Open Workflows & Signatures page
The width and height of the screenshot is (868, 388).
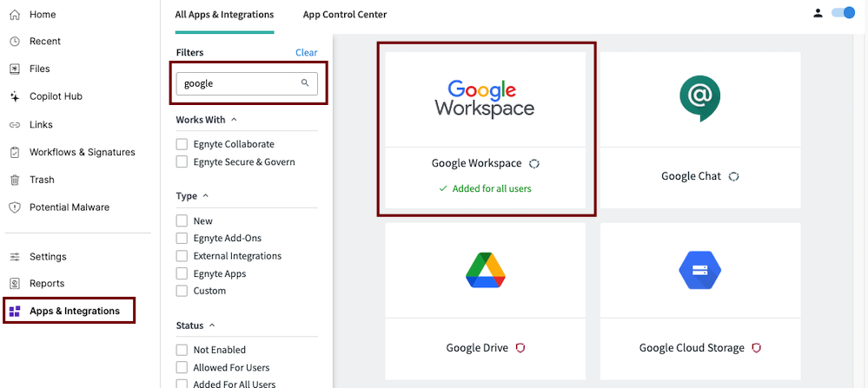tap(82, 153)
